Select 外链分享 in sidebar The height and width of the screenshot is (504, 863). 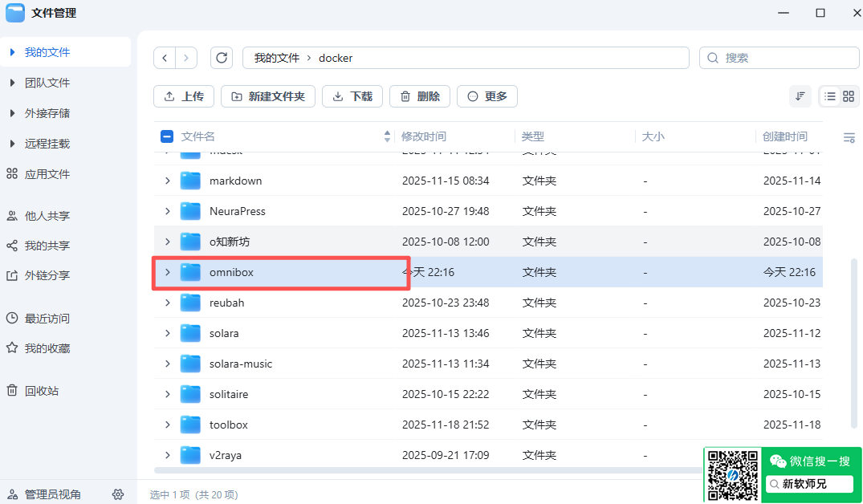(x=47, y=275)
